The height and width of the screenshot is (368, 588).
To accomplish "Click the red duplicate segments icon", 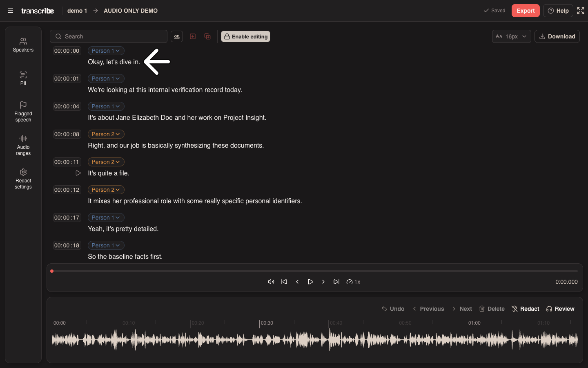I will pyautogui.click(x=207, y=36).
